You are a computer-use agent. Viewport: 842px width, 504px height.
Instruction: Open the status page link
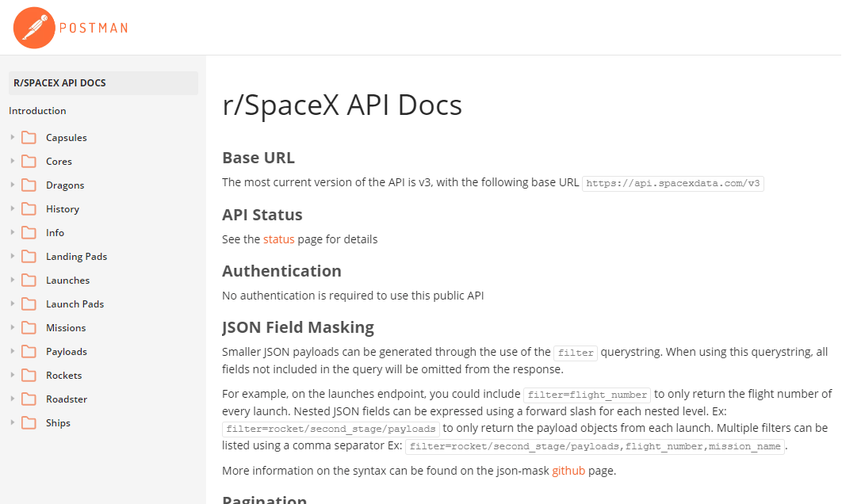(x=278, y=239)
